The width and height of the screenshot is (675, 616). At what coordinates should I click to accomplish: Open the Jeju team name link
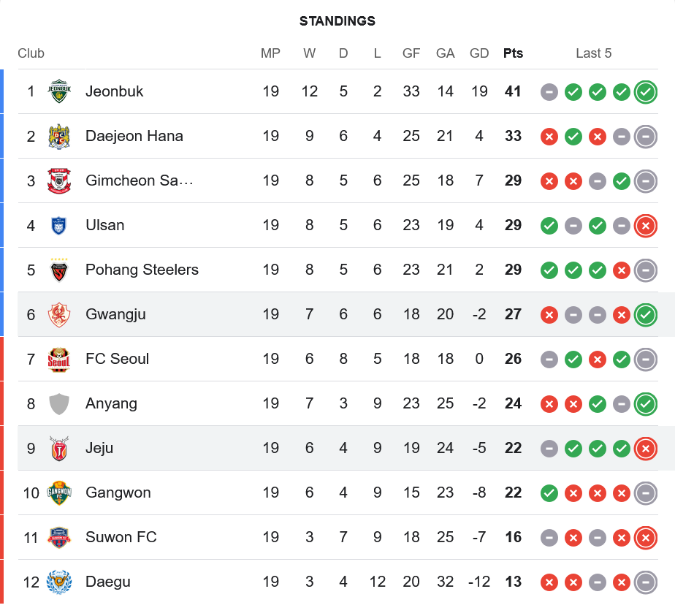pyautogui.click(x=99, y=448)
